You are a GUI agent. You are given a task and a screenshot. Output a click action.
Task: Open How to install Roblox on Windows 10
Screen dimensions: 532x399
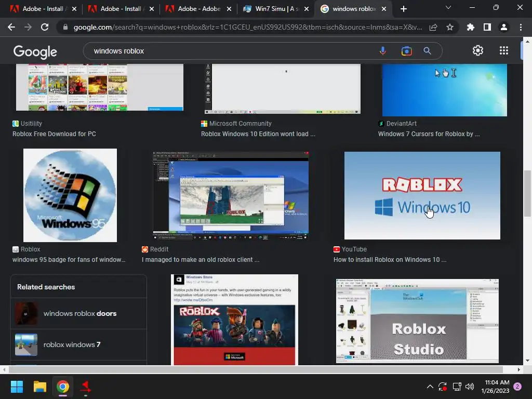tap(390, 260)
